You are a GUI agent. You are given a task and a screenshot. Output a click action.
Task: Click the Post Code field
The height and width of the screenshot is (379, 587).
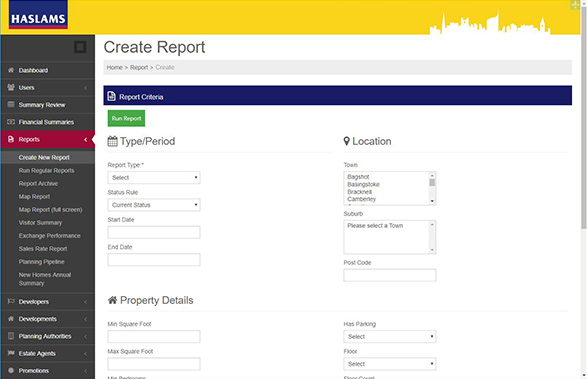[x=390, y=275]
